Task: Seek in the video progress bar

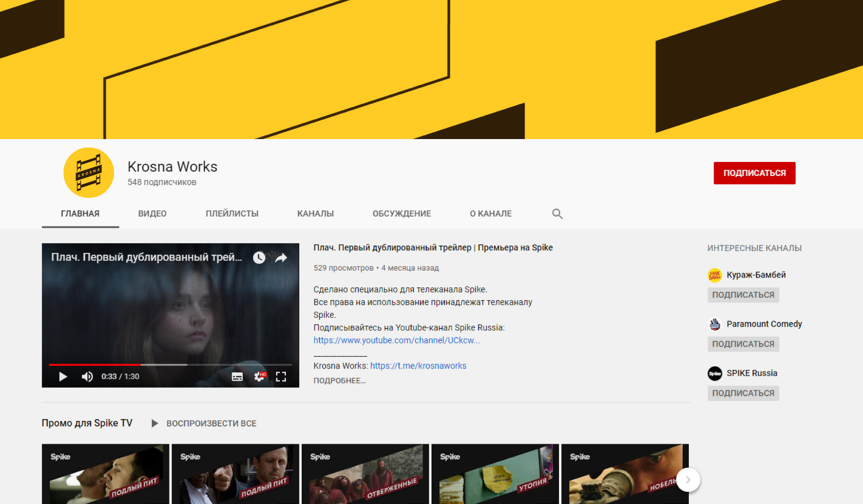Action: click(x=170, y=364)
